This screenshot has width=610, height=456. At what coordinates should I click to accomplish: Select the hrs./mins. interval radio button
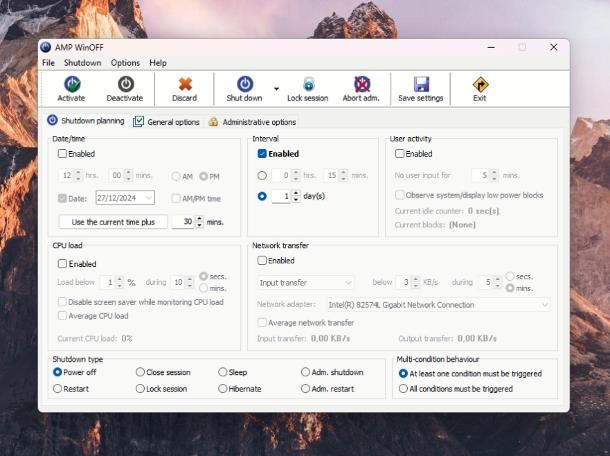pyautogui.click(x=262, y=175)
